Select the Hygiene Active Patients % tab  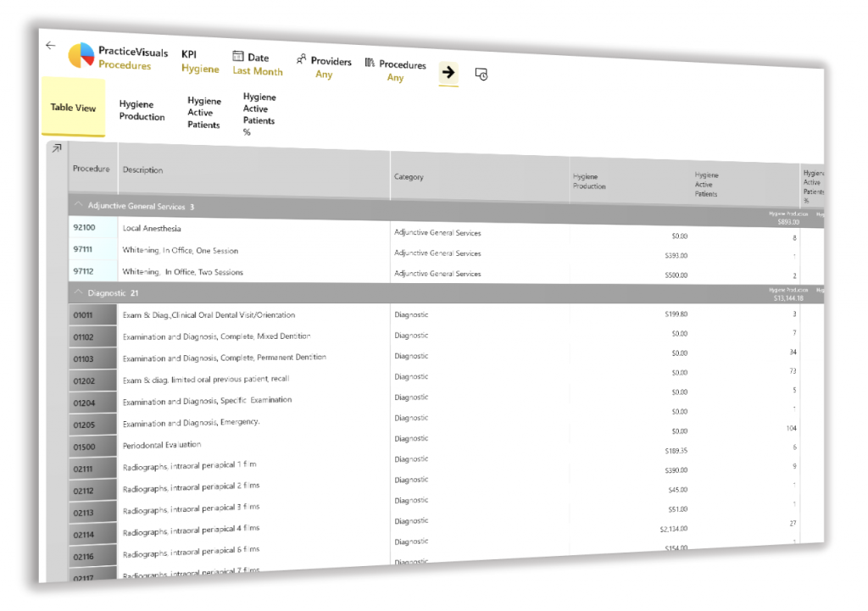pyautogui.click(x=259, y=114)
